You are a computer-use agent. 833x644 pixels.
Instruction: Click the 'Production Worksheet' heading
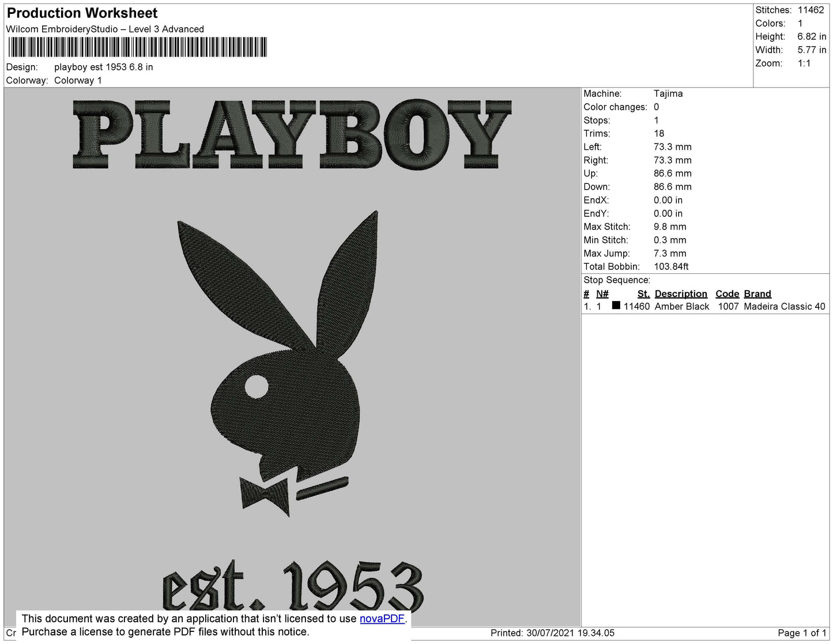pyautogui.click(x=82, y=13)
